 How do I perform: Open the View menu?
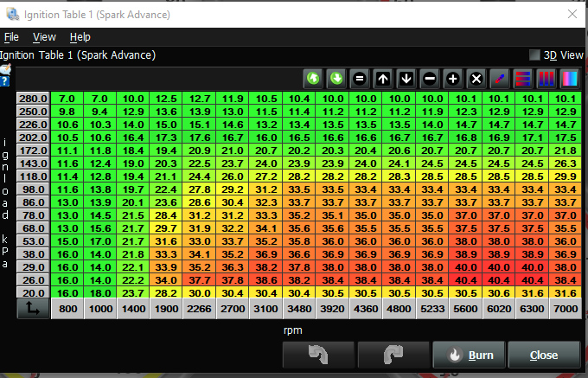pyautogui.click(x=44, y=37)
